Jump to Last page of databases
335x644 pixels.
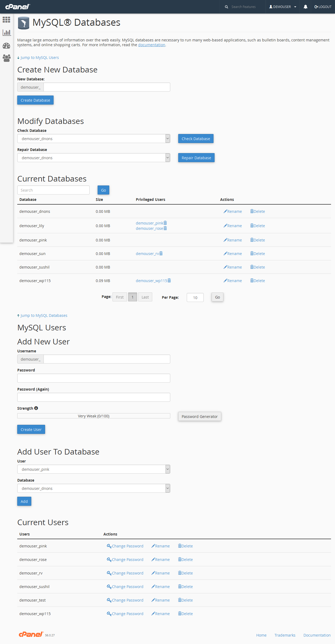pyautogui.click(x=145, y=297)
